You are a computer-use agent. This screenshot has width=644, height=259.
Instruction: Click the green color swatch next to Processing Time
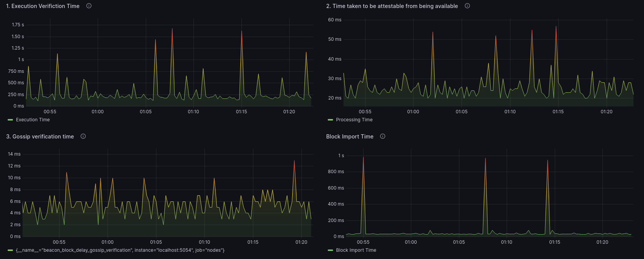coord(330,120)
